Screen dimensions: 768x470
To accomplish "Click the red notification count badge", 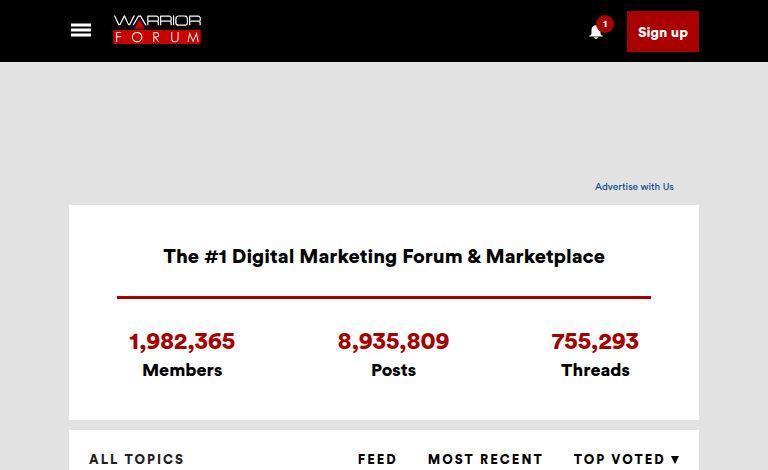I will click(x=604, y=23).
